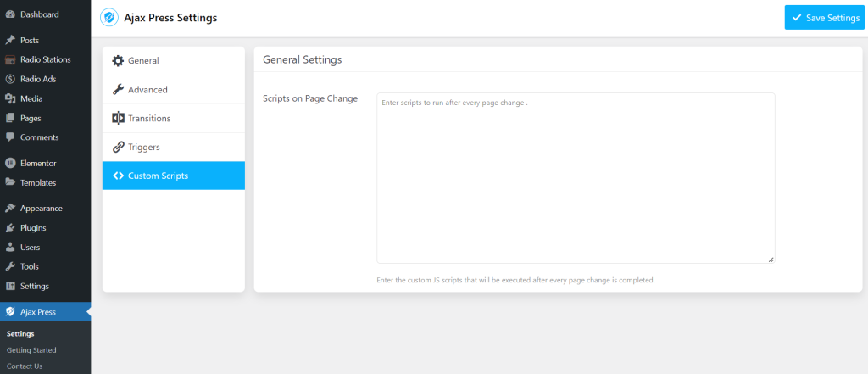Click the Plugins plug icon
868x374 pixels.
[x=10, y=228]
